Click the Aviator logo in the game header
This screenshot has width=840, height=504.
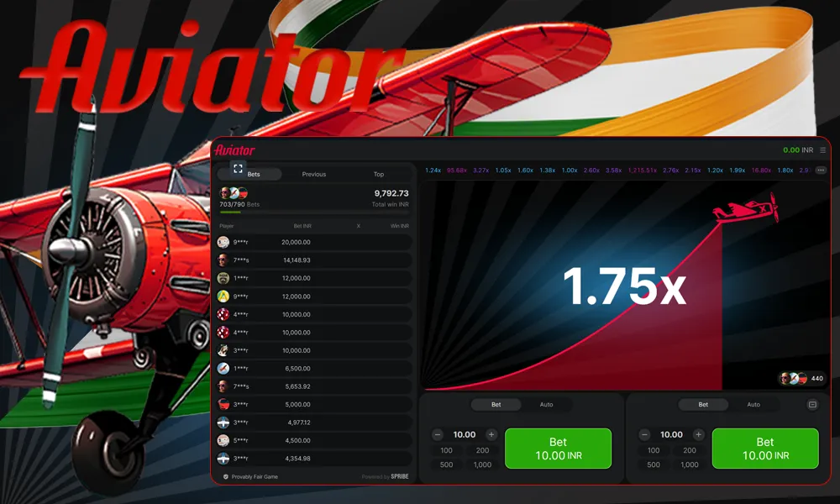(234, 150)
